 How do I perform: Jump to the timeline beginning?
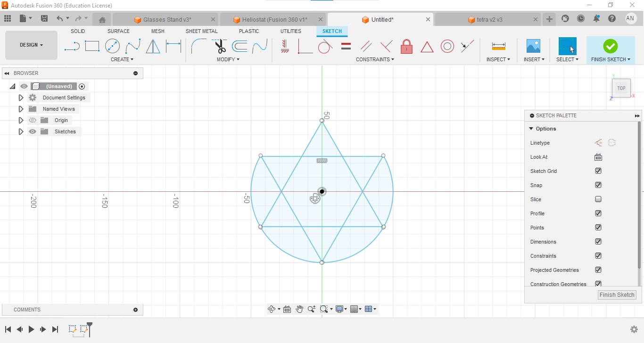[x=8, y=329]
